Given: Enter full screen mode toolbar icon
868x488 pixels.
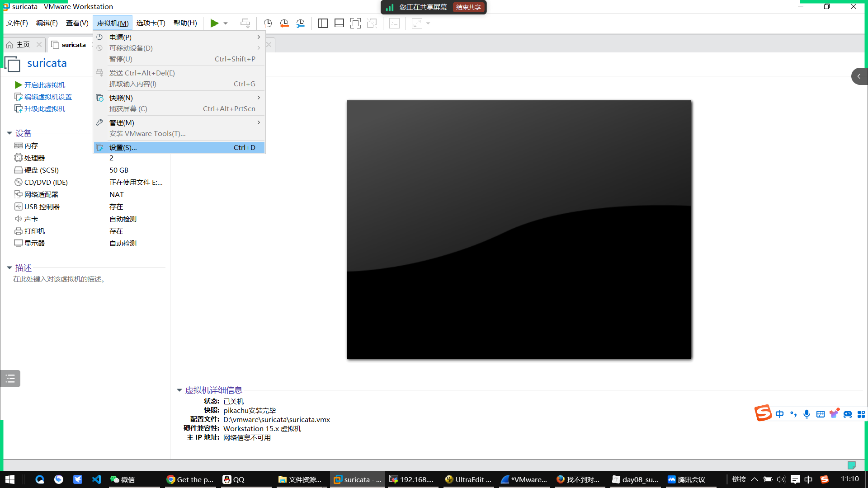Looking at the screenshot, I should point(356,23).
